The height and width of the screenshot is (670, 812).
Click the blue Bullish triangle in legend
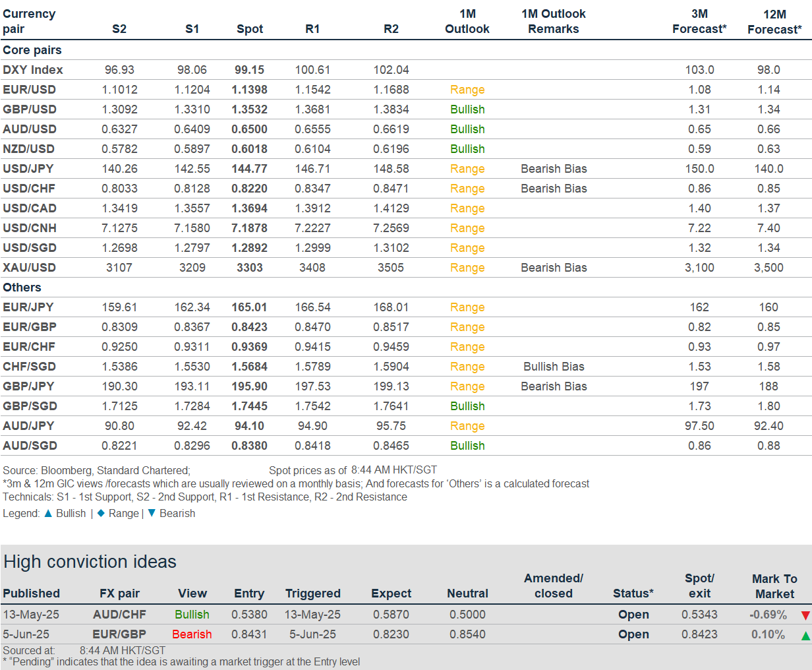point(48,513)
